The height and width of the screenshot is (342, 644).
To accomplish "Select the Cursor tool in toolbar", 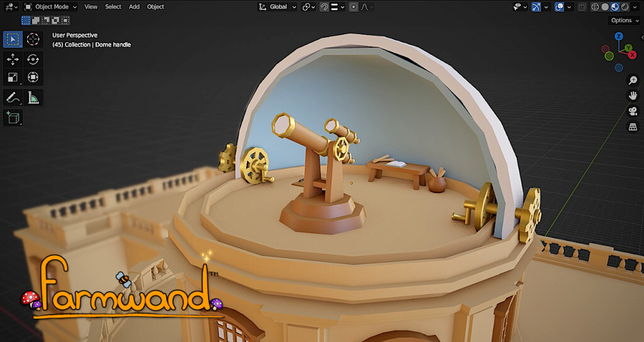I will point(33,39).
